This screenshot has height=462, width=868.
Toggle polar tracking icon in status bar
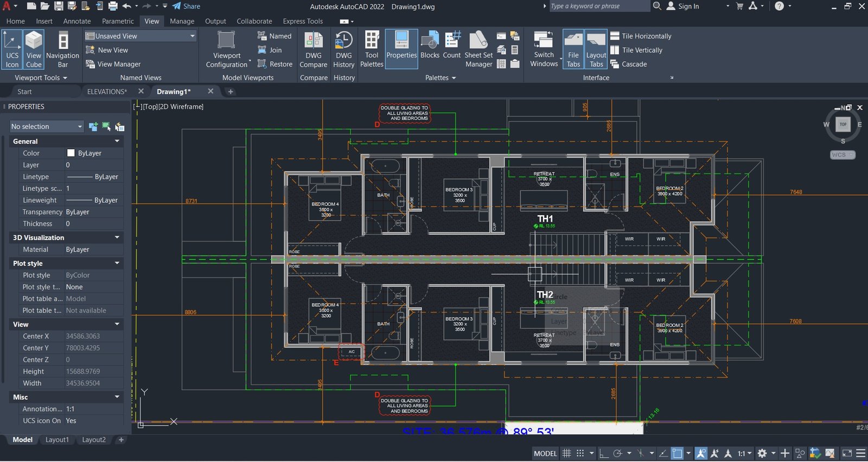click(617, 453)
